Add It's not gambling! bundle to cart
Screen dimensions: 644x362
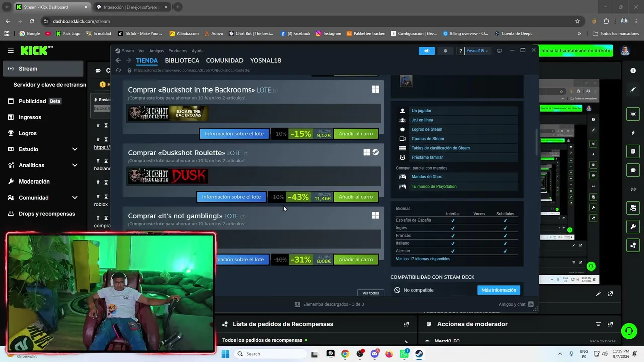[x=356, y=260]
